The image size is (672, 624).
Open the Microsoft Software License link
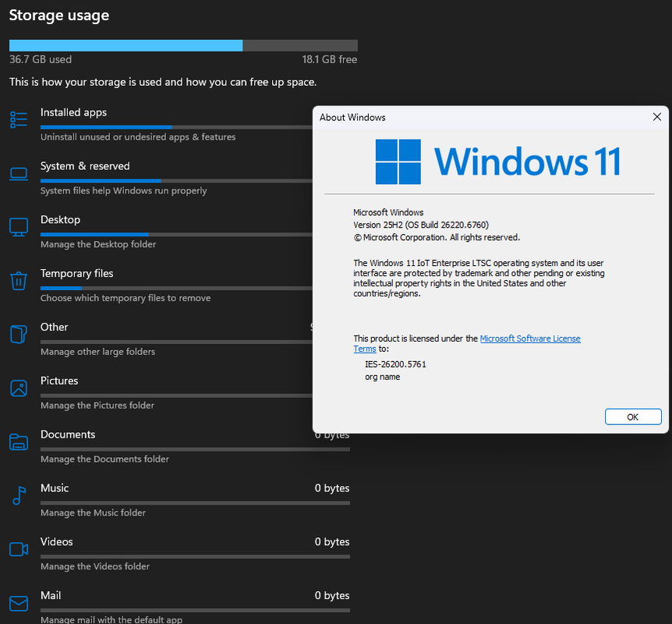point(530,339)
